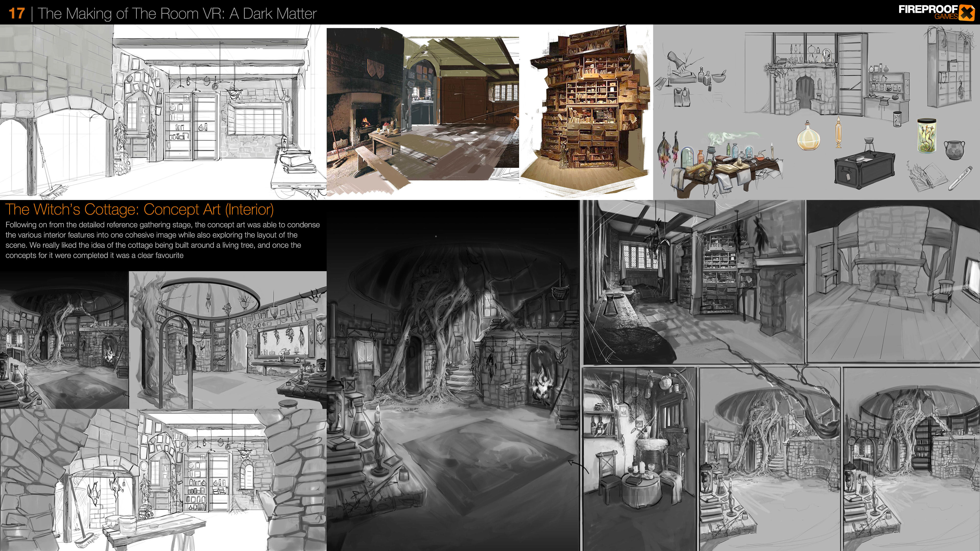Open the line-art cottage interior sketch with broom
The width and height of the screenshot is (980, 551).
163,112
